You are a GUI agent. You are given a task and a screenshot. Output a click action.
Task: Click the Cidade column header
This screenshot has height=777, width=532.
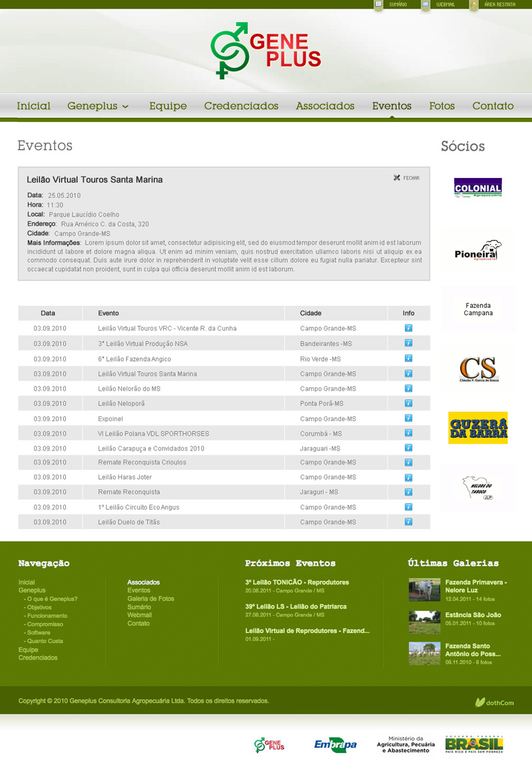click(x=310, y=313)
